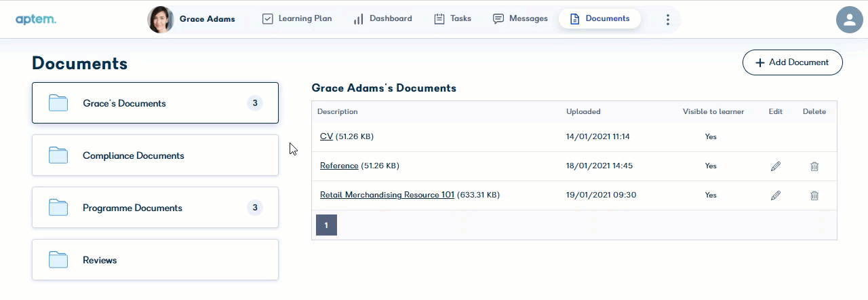Select the Grace's Documents folder
This screenshot has height=300, width=868.
(155, 103)
